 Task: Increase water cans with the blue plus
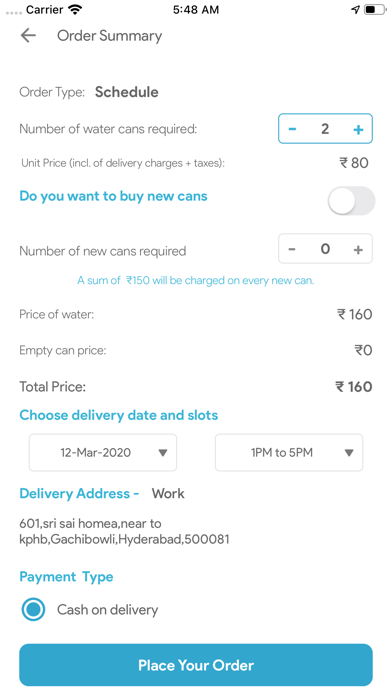tap(358, 129)
